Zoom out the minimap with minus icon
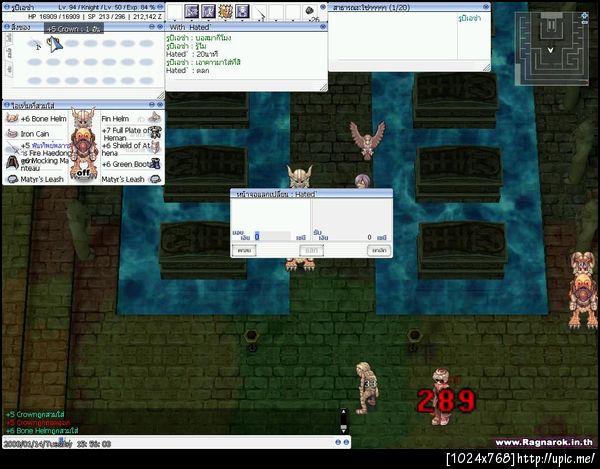This screenshot has height=469, width=600. [585, 23]
